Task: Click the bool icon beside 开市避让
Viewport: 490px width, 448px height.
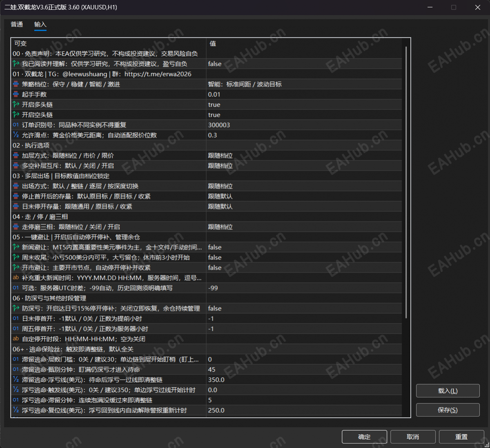Action: click(16, 268)
